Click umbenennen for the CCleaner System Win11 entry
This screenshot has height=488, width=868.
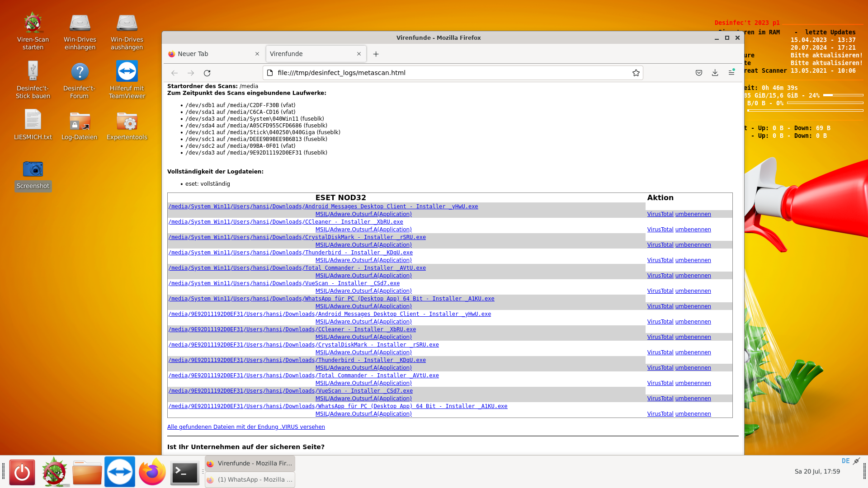click(693, 230)
